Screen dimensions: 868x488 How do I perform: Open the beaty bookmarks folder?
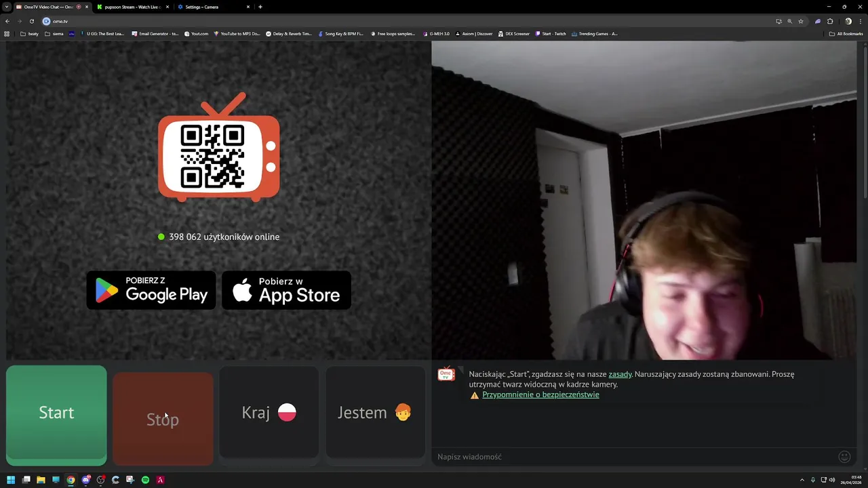point(30,34)
